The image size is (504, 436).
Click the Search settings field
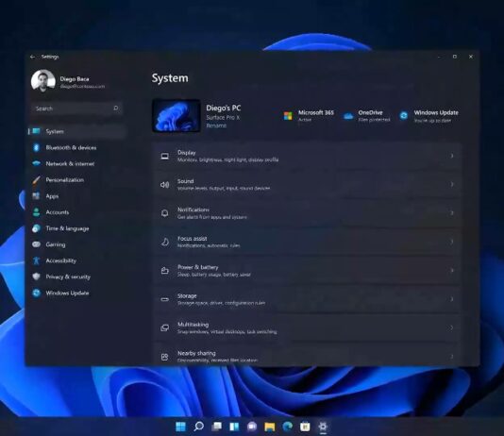(x=76, y=109)
